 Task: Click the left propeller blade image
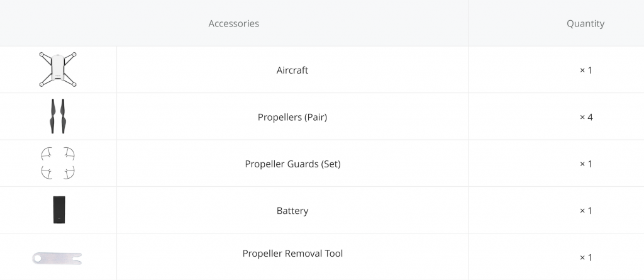[53, 116]
